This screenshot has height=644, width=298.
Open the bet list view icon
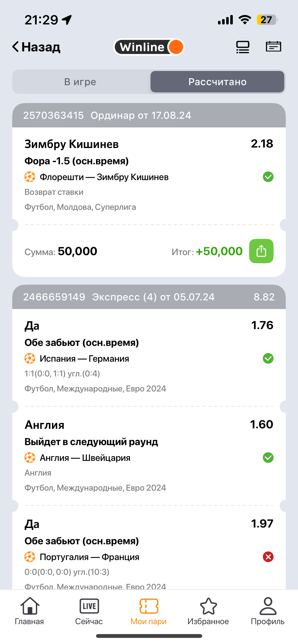(x=242, y=47)
